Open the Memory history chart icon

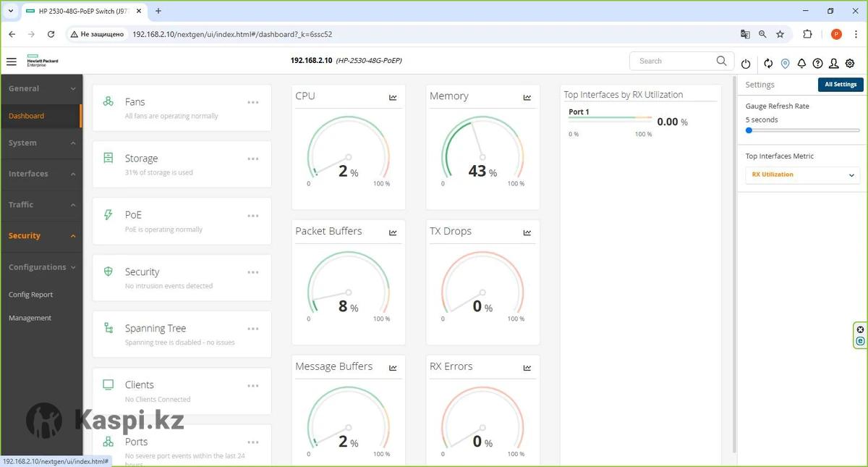(x=527, y=97)
